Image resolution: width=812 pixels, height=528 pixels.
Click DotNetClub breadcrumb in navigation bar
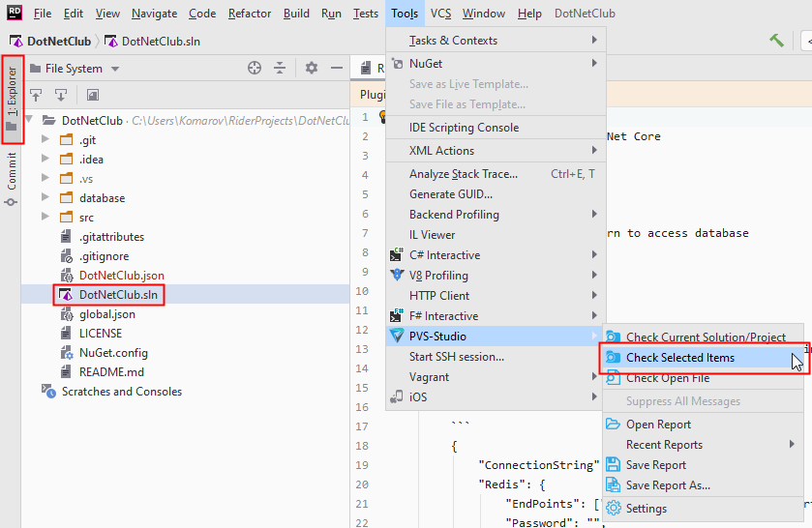56,42
